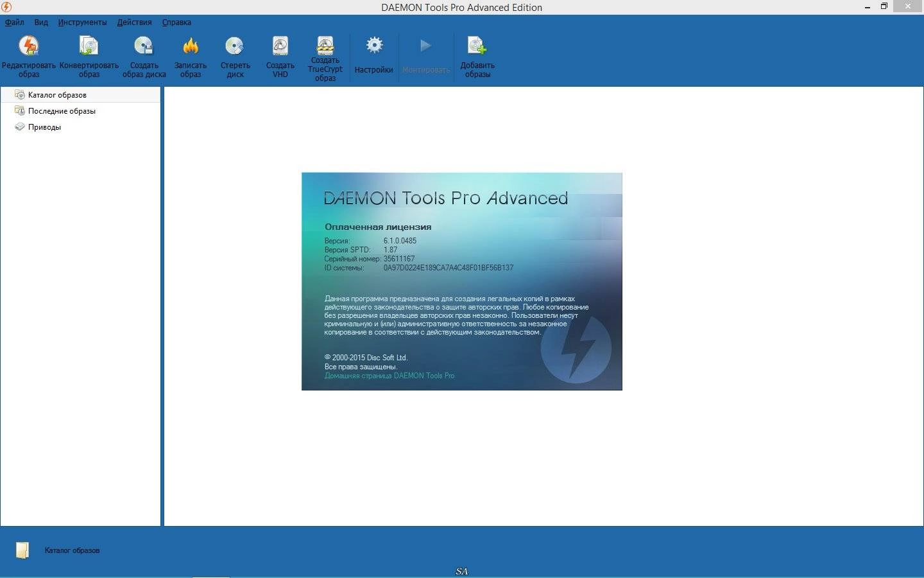This screenshot has width=924, height=578.
Task: Click the Каталог образов tree icon
Action: 20,94
